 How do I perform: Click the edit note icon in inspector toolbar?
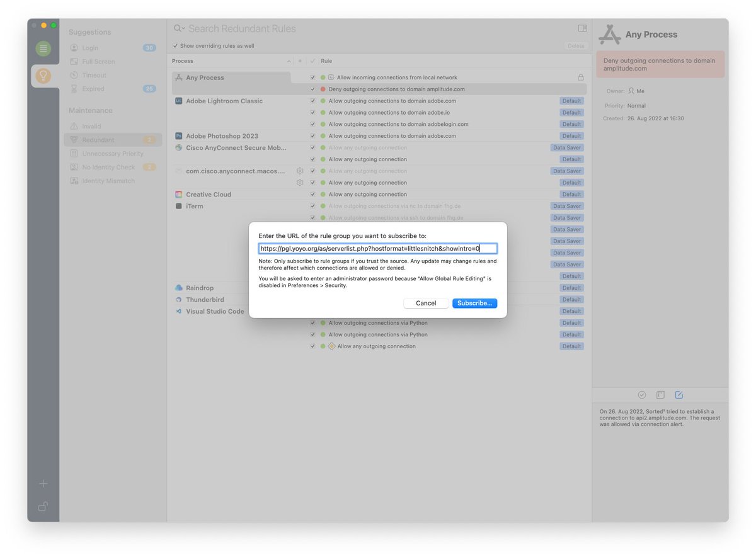point(679,395)
